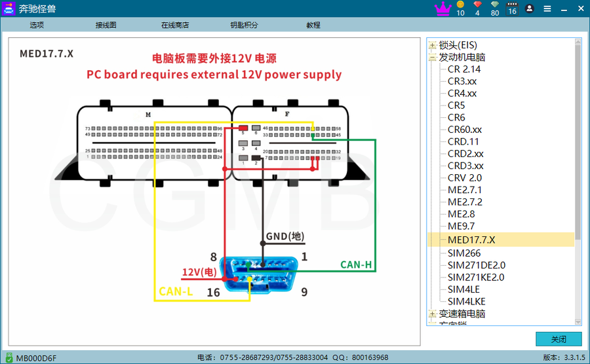
Task: Click the 关闭 button
Action: click(x=559, y=339)
